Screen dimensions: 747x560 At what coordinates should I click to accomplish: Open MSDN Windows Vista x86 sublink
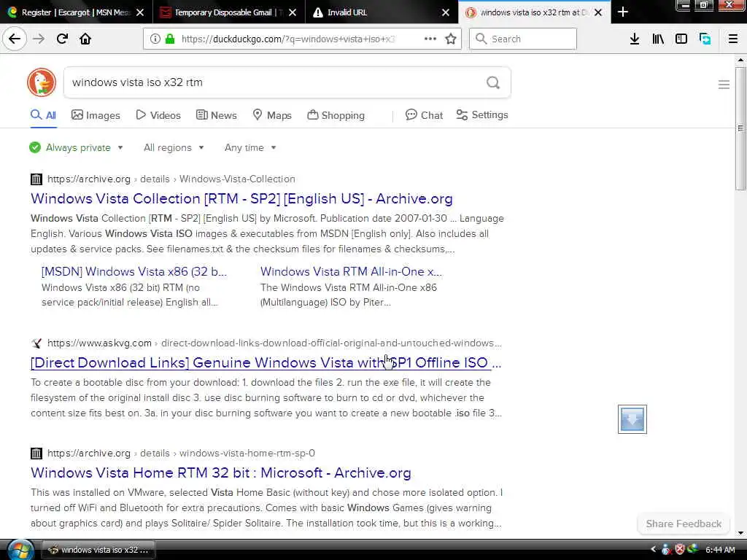[134, 271]
